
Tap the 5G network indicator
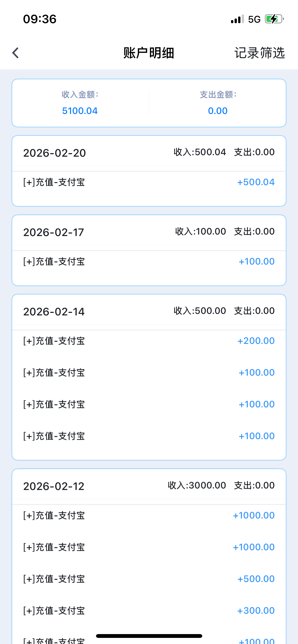(x=254, y=19)
